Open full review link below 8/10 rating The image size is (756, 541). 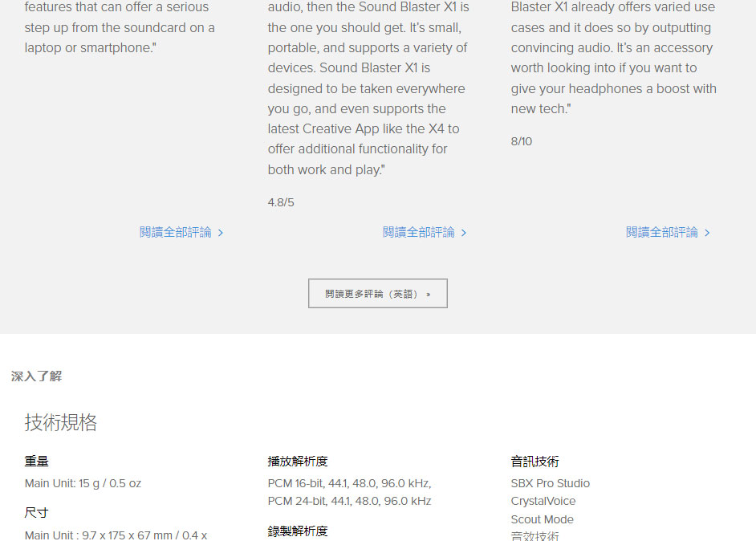(668, 233)
